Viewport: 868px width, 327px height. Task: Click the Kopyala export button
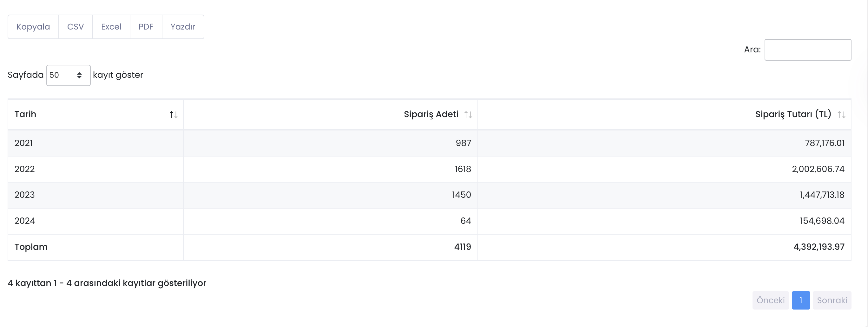tap(33, 27)
